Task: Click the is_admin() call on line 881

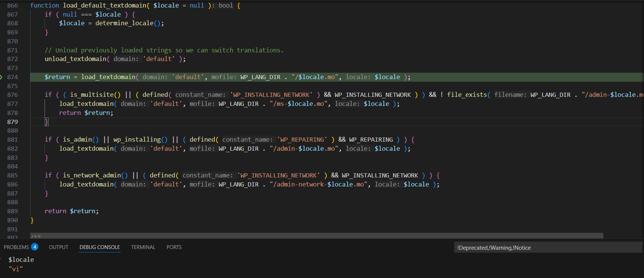Action: [x=81, y=139]
